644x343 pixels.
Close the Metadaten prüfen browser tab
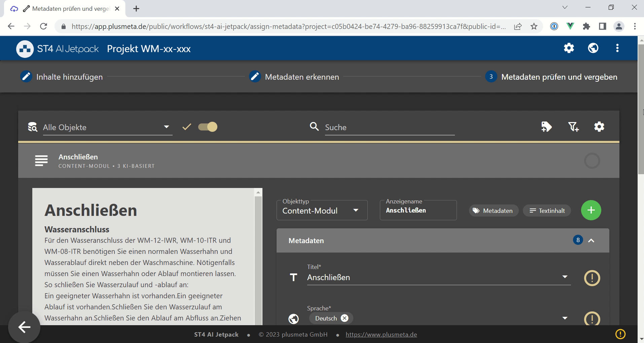[117, 9]
